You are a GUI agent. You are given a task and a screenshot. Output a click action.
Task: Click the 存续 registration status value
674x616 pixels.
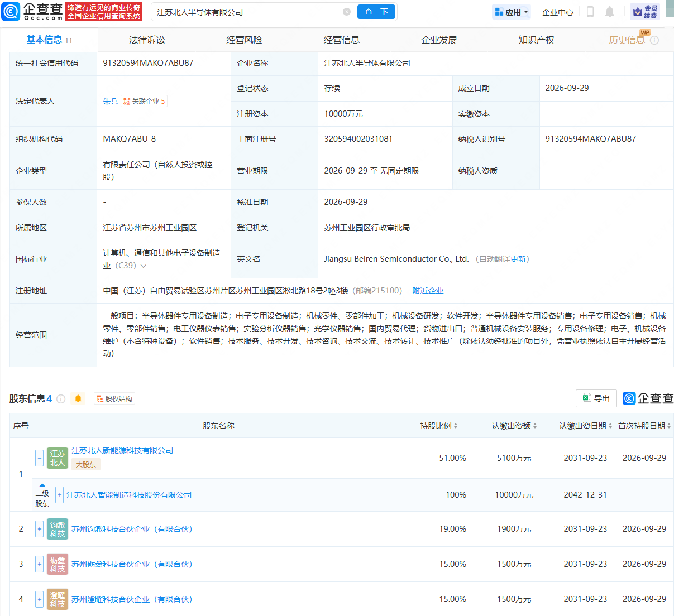332,88
